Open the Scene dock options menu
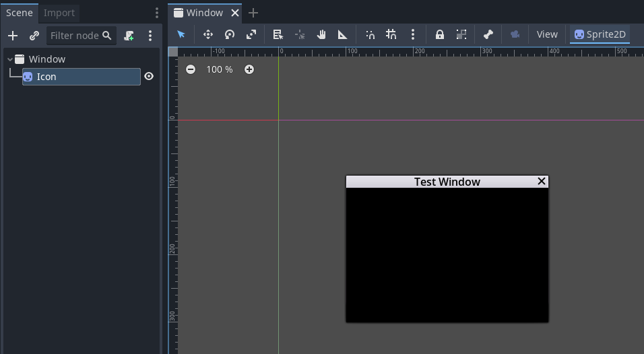Image resolution: width=644 pixels, height=354 pixels. pyautogui.click(x=156, y=13)
